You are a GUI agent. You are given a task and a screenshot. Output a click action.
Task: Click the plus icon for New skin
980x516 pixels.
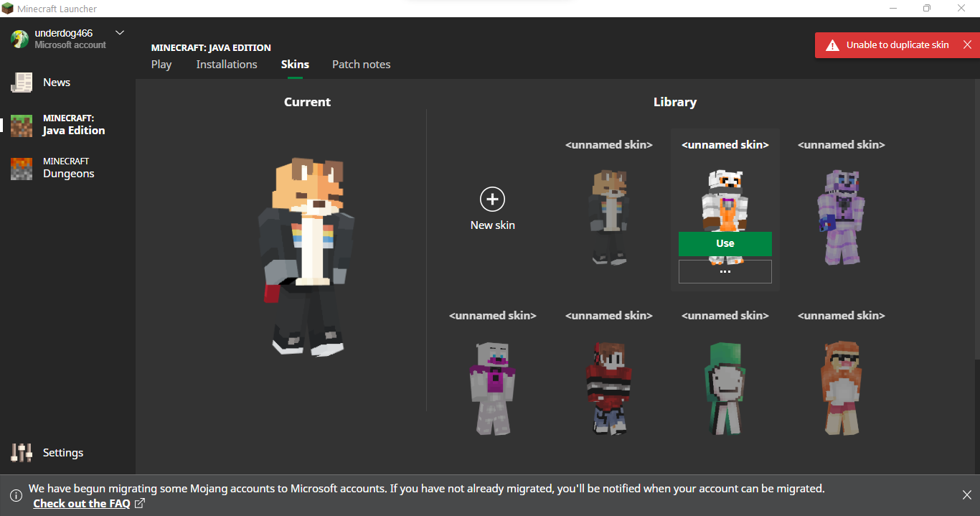(x=492, y=200)
